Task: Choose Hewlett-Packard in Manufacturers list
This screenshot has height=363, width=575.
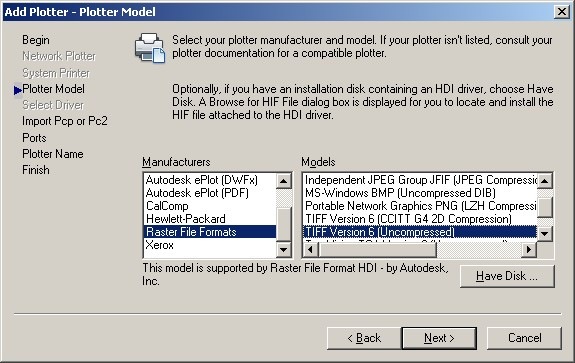Action: click(x=209, y=219)
